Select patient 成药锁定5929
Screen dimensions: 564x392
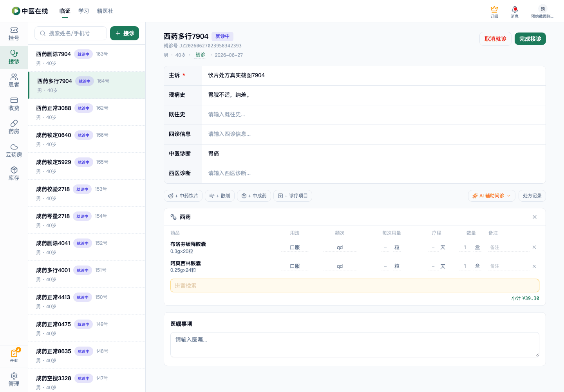[x=87, y=166]
